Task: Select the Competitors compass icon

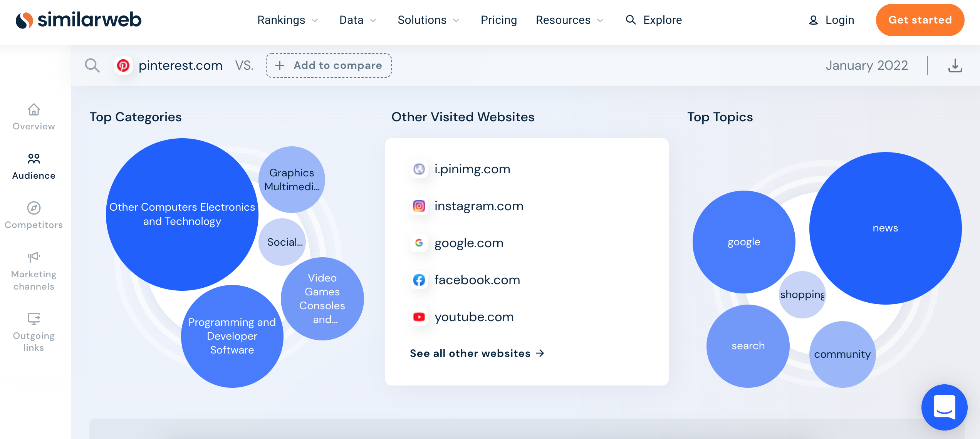Action: pos(34,208)
